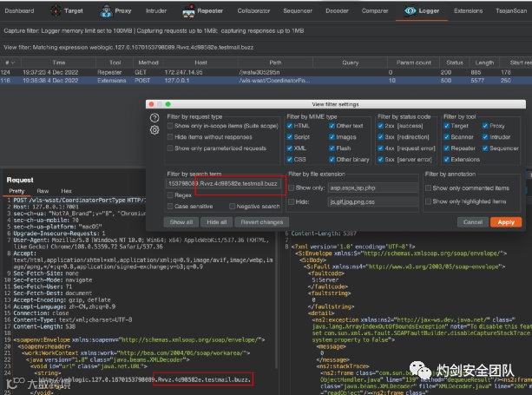
Task: Select log row 116 POST request
Action: [x=266, y=81]
